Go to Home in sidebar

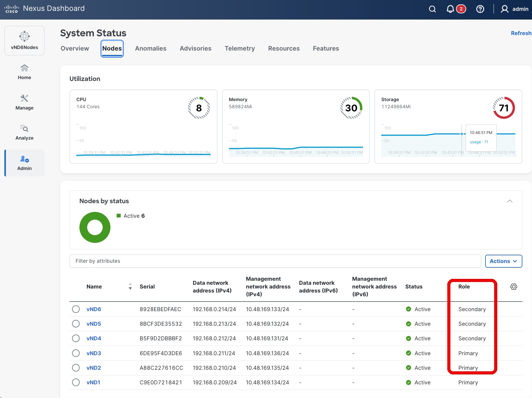(25, 72)
